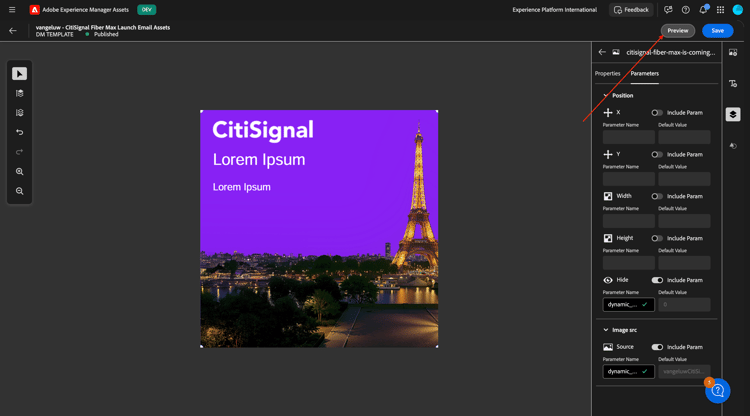
Task: Click Width Parameter Name field
Action: tap(629, 221)
